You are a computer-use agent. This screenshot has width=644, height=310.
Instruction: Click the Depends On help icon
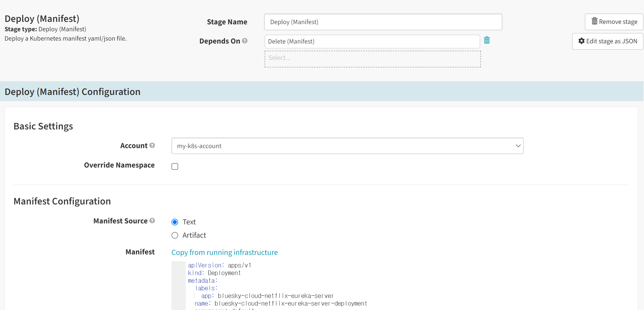(x=245, y=41)
